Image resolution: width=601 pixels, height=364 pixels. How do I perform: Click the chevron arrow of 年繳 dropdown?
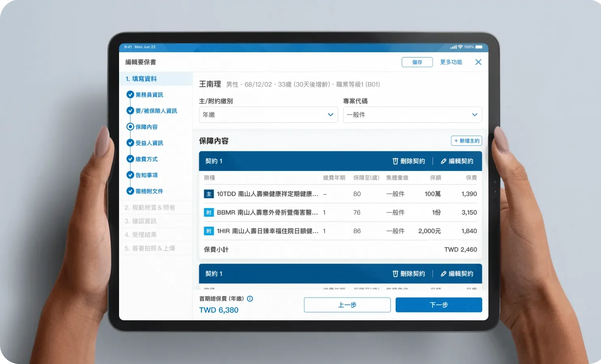point(330,115)
